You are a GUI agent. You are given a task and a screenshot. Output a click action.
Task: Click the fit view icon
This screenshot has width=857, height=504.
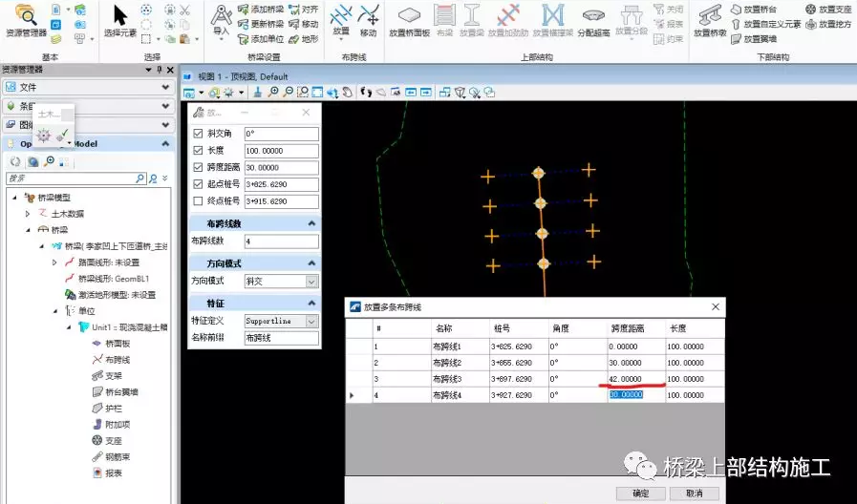tap(317, 93)
